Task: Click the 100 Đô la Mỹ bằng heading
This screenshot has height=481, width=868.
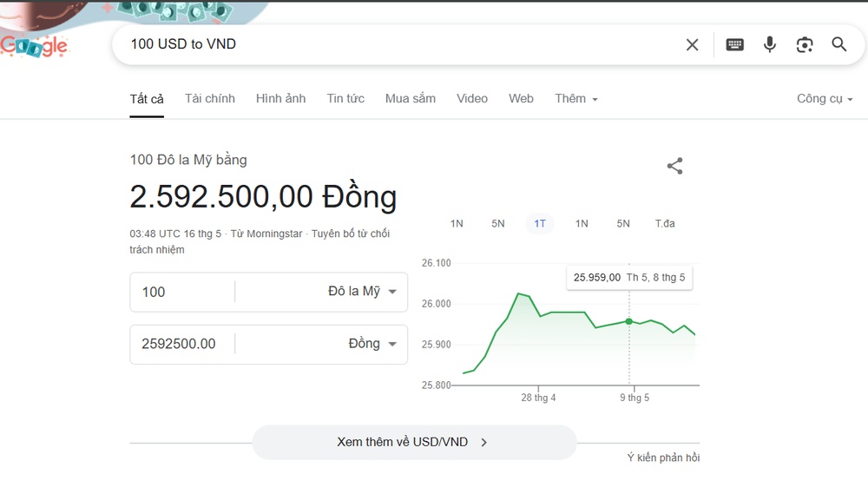Action: (x=188, y=160)
